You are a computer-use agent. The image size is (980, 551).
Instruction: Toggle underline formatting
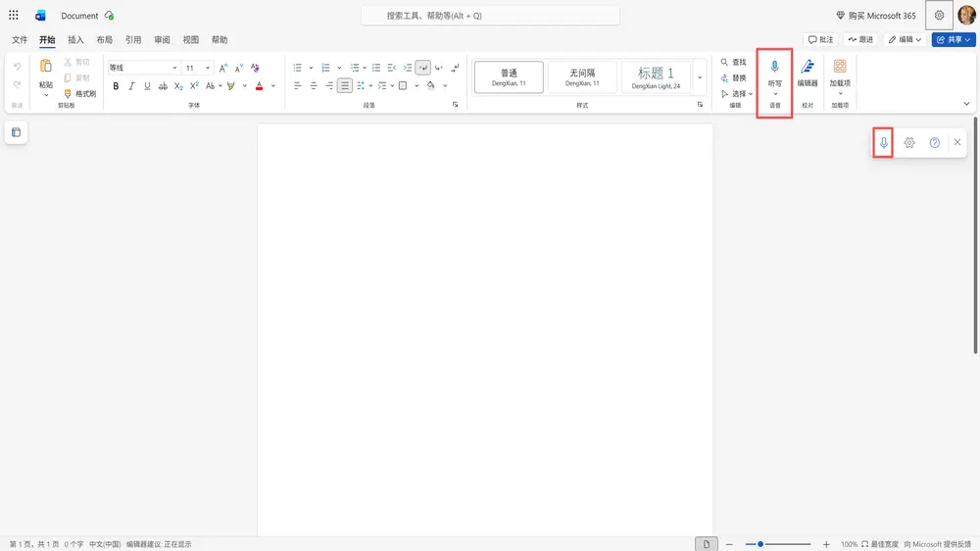click(x=147, y=85)
